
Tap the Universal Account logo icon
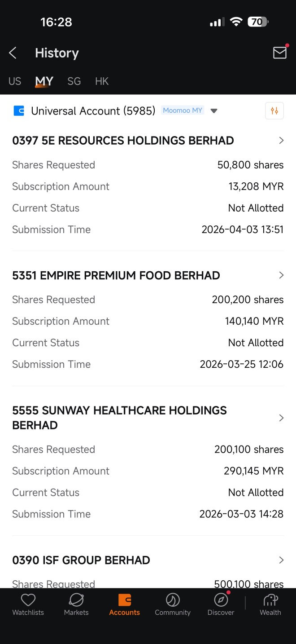(19, 110)
